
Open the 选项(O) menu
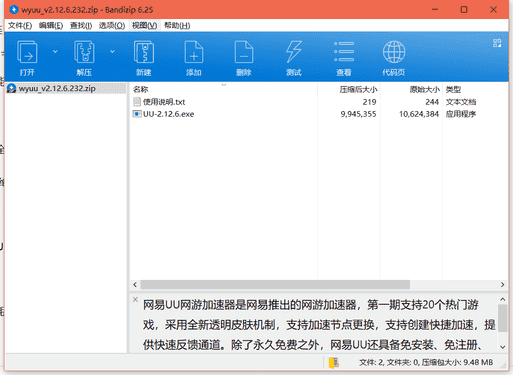pos(112,26)
